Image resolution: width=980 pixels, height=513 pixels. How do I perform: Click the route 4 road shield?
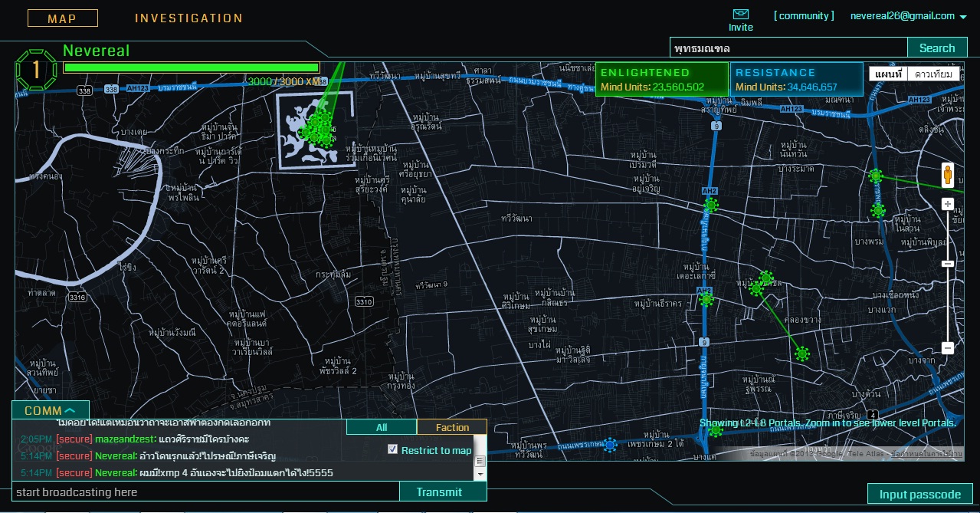click(x=873, y=415)
